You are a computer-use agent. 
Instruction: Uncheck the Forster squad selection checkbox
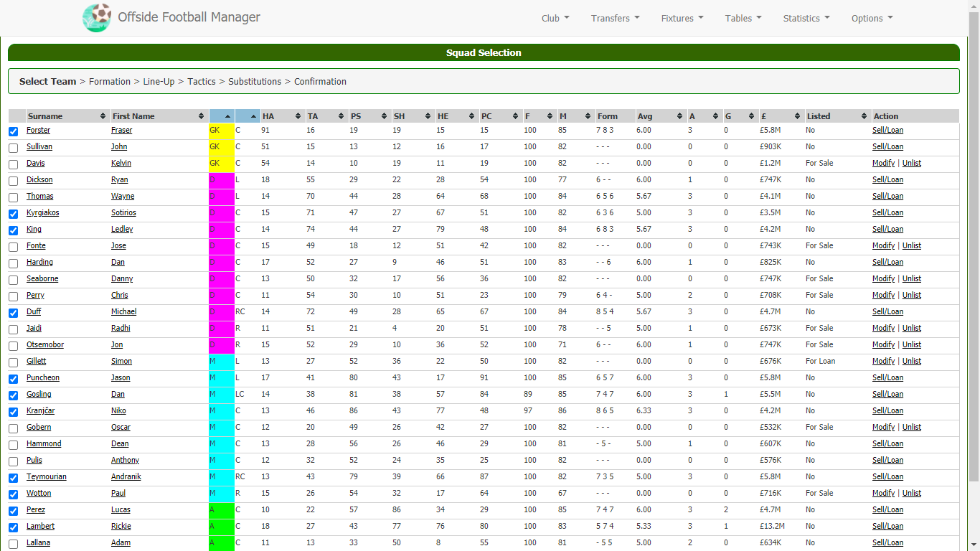pyautogui.click(x=14, y=131)
